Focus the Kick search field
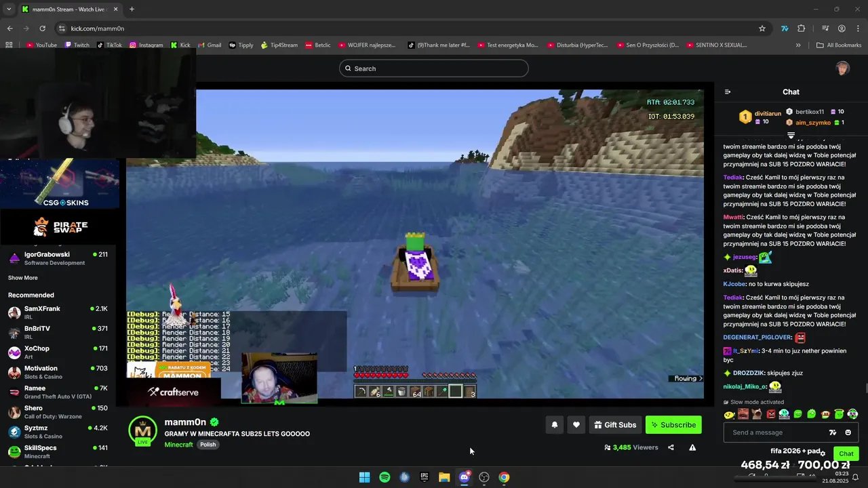Viewport: 868px width, 488px height. [434, 68]
